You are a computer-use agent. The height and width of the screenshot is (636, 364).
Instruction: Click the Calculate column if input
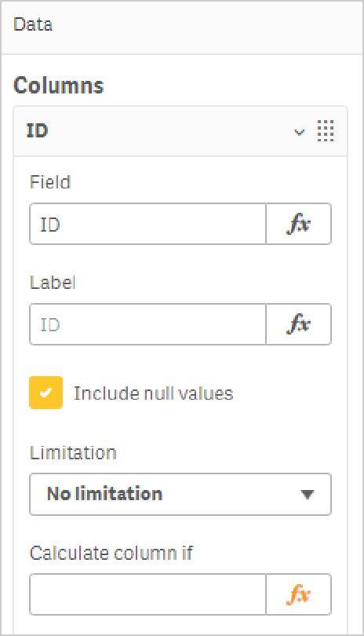147,594
